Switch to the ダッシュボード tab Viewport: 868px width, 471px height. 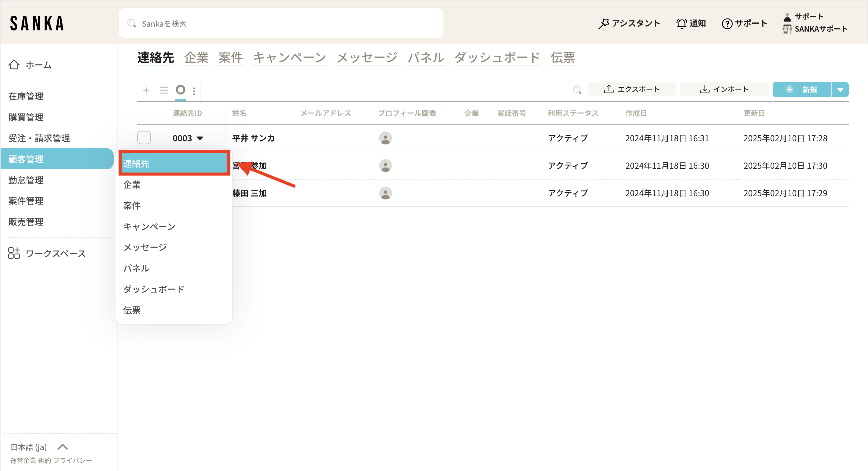pos(497,58)
